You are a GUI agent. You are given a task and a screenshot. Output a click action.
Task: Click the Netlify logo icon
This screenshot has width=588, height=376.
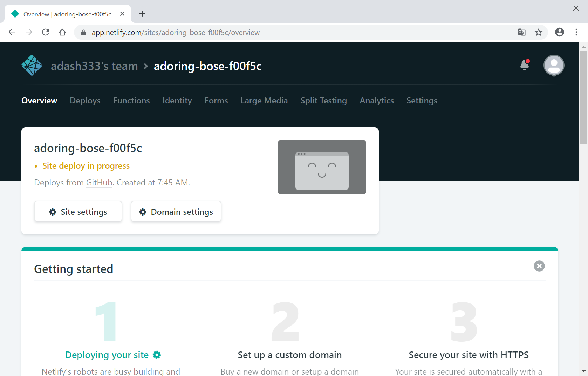(32, 66)
